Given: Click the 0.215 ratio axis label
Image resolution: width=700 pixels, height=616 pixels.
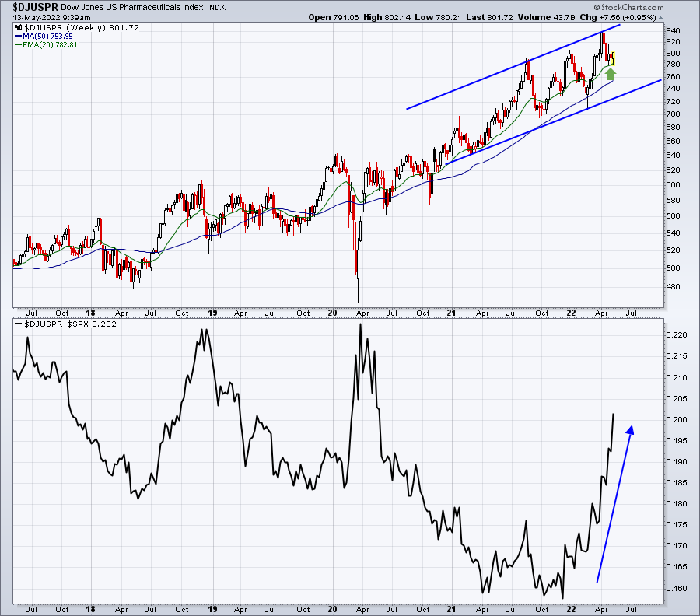Looking at the screenshot, I should [677, 356].
